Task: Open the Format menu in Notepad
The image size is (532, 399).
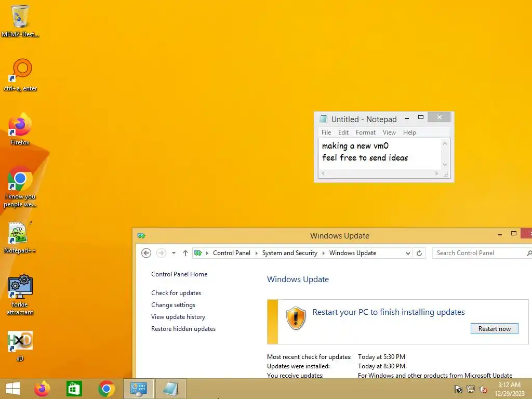Action: [365, 132]
